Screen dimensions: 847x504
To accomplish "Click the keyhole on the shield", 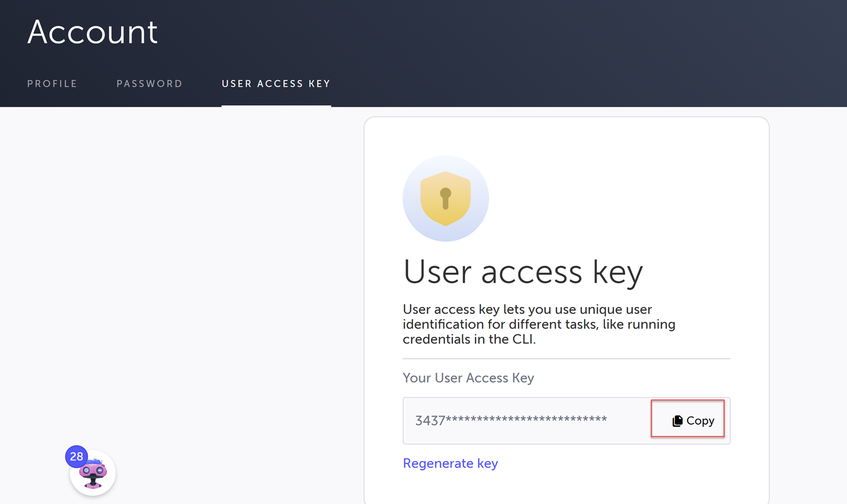I will pyautogui.click(x=445, y=198).
